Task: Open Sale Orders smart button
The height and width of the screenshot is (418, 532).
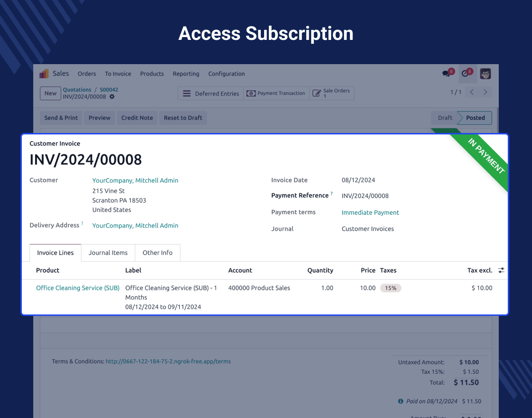Action: (332, 93)
